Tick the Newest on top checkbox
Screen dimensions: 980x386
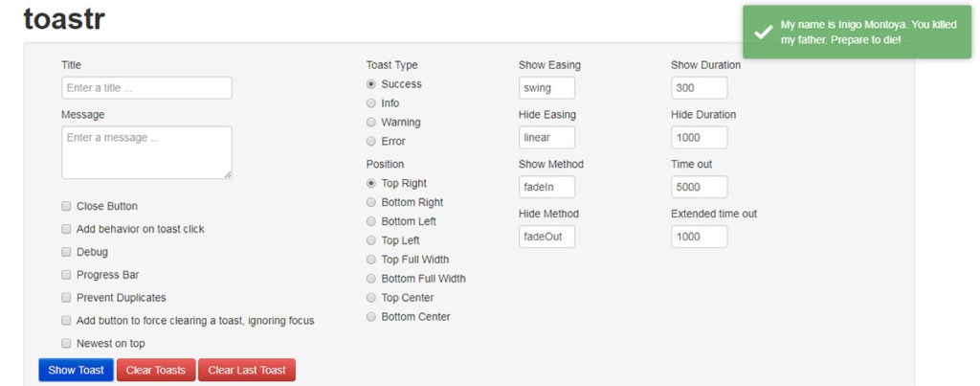click(x=67, y=343)
